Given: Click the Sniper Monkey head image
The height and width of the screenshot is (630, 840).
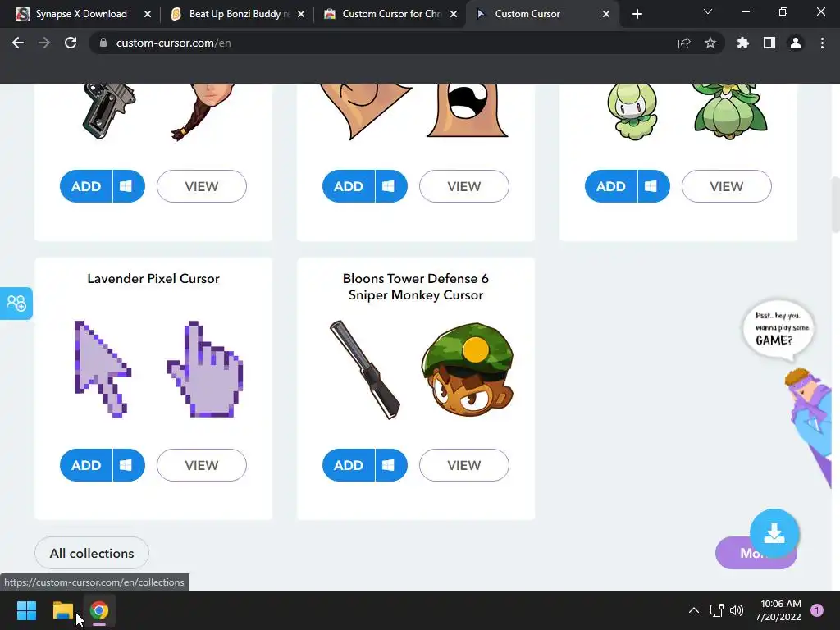Looking at the screenshot, I should pos(468,370).
